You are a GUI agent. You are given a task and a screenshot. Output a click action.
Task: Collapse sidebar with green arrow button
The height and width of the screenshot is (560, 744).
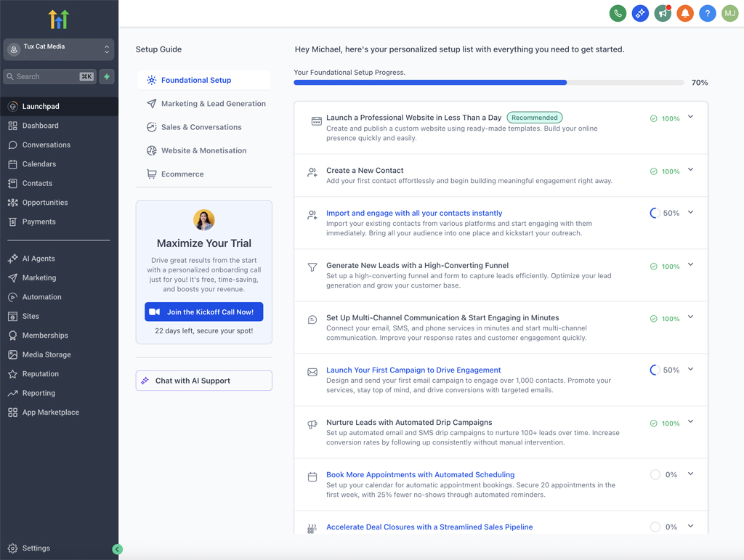point(118,549)
